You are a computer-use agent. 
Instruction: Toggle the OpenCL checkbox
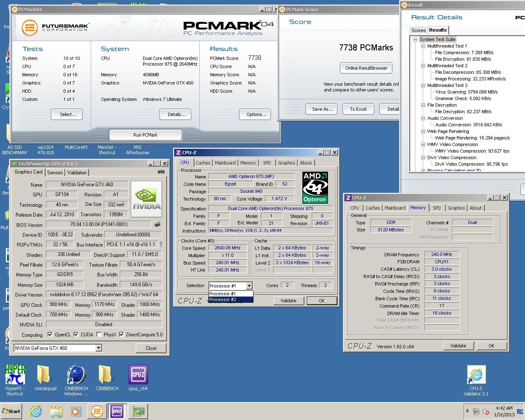click(50, 334)
